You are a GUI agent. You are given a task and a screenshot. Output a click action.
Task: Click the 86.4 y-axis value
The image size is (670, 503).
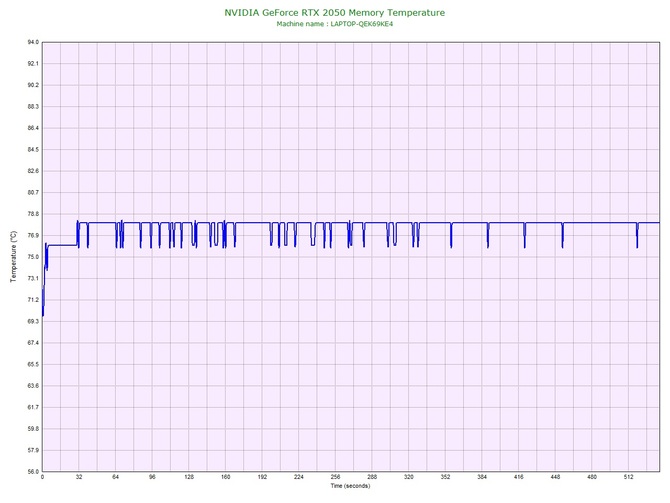pos(33,128)
